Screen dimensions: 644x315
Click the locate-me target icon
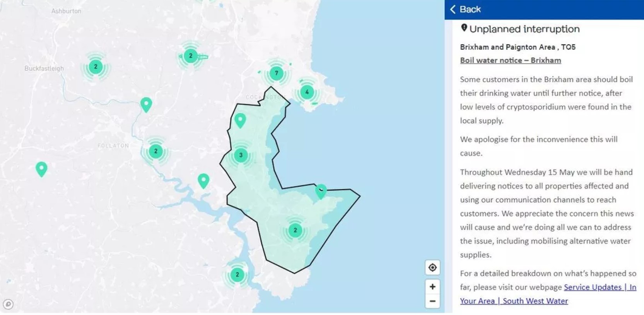432,267
